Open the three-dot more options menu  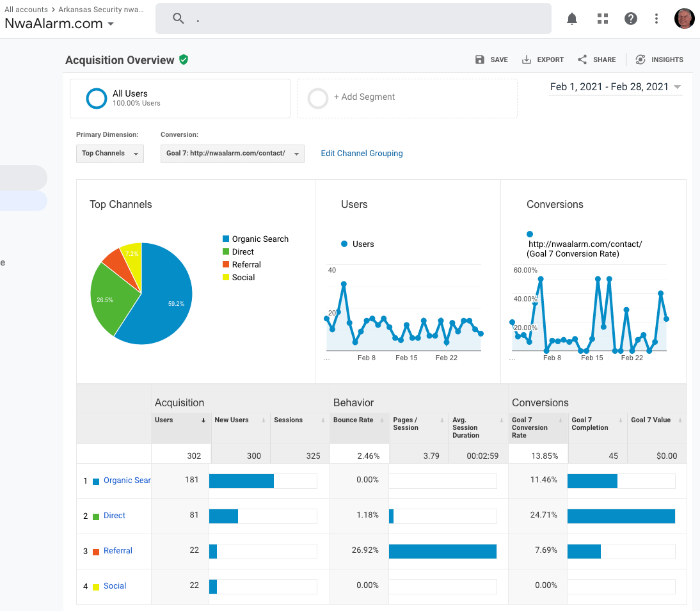(x=656, y=19)
